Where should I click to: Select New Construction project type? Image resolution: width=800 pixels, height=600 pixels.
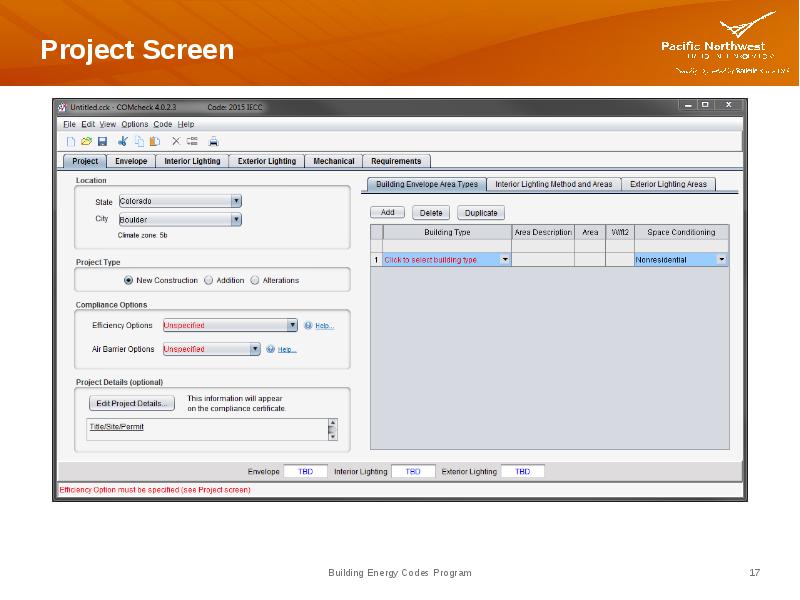(128, 280)
